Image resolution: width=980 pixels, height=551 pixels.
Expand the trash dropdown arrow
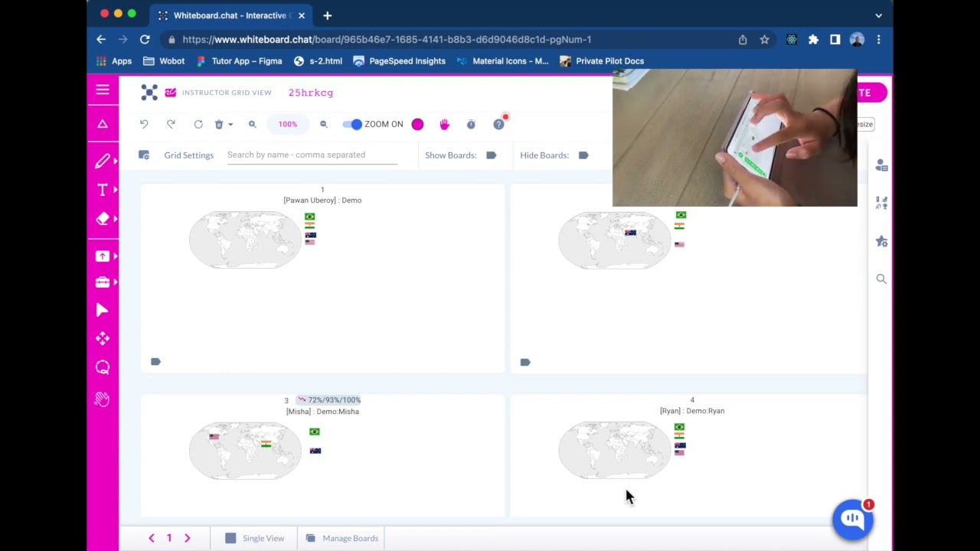(x=230, y=124)
